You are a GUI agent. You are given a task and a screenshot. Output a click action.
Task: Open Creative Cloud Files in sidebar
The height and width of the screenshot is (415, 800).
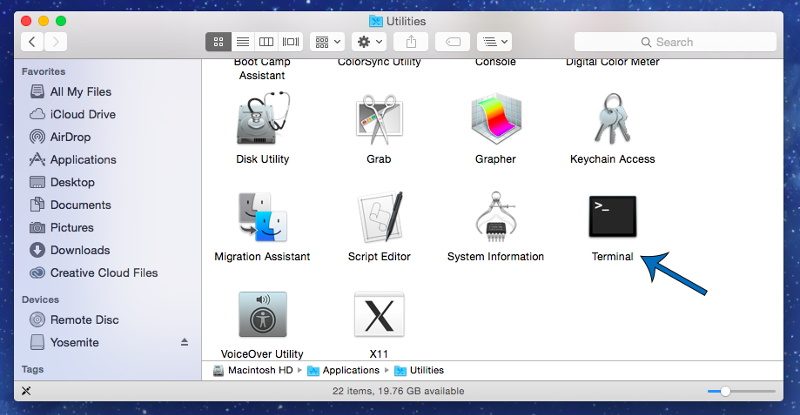pyautogui.click(x=94, y=273)
